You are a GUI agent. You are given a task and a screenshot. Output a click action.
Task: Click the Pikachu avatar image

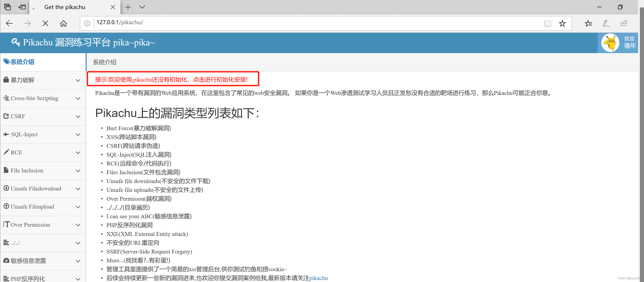[x=610, y=42]
